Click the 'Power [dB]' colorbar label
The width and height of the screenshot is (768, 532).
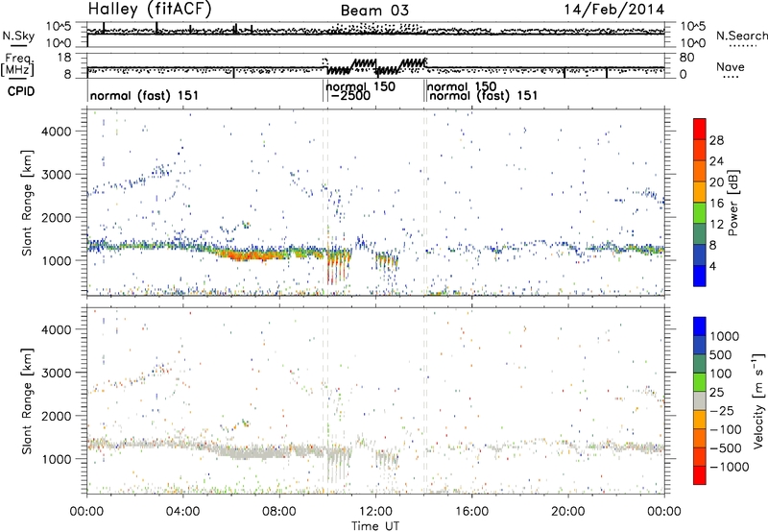733,203
